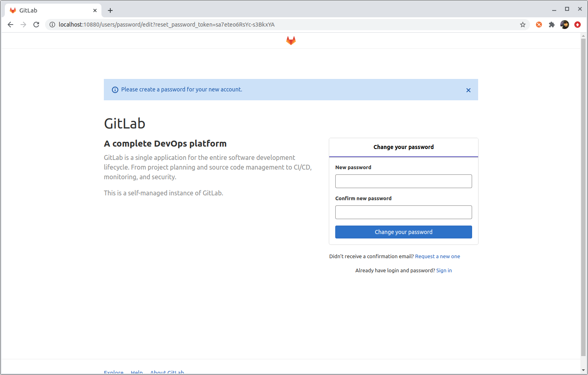Click the 'A complete DevOps platform' heading

[165, 144]
